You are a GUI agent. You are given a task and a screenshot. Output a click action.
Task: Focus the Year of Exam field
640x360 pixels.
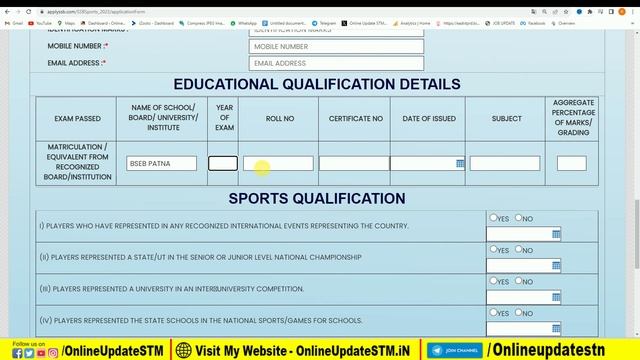click(x=223, y=163)
